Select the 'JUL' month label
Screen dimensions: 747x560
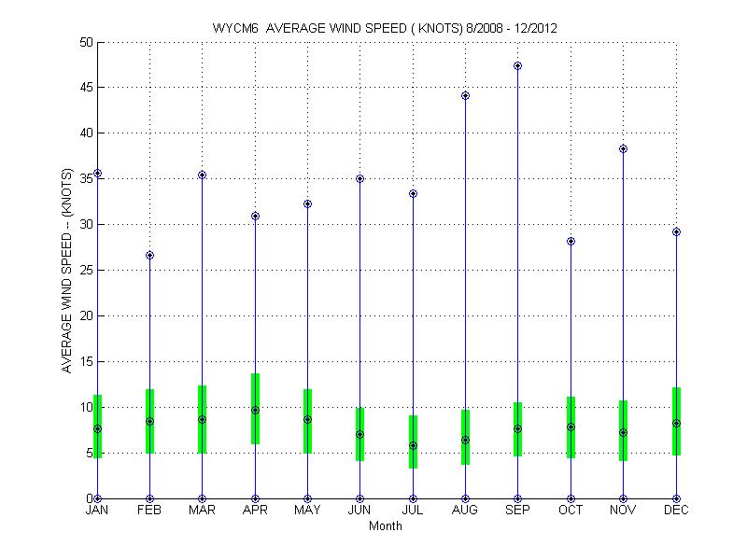pyautogui.click(x=413, y=510)
